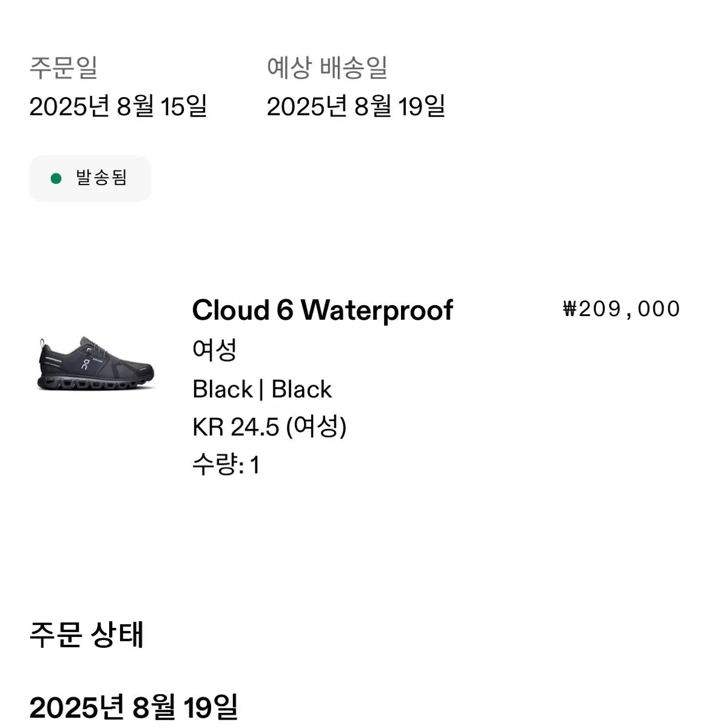Image resolution: width=711 pixels, height=728 pixels.
Task: Click the 수량: 1 quantity line
Action: [226, 465]
